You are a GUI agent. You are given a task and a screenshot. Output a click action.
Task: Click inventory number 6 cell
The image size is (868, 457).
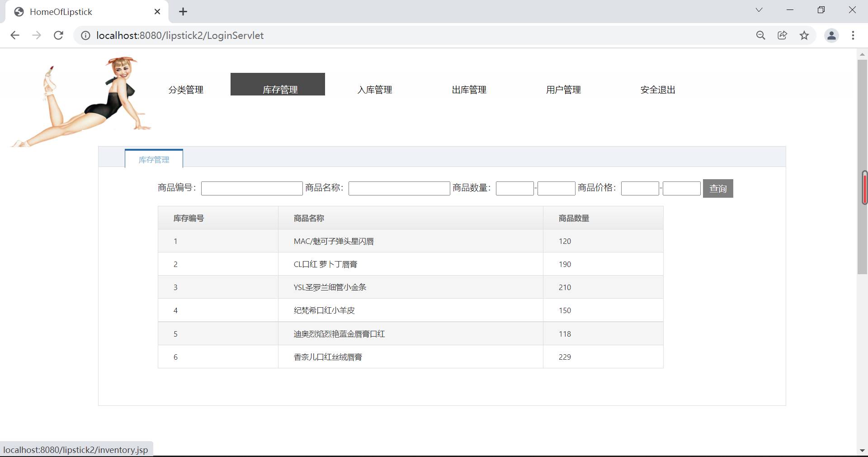218,357
